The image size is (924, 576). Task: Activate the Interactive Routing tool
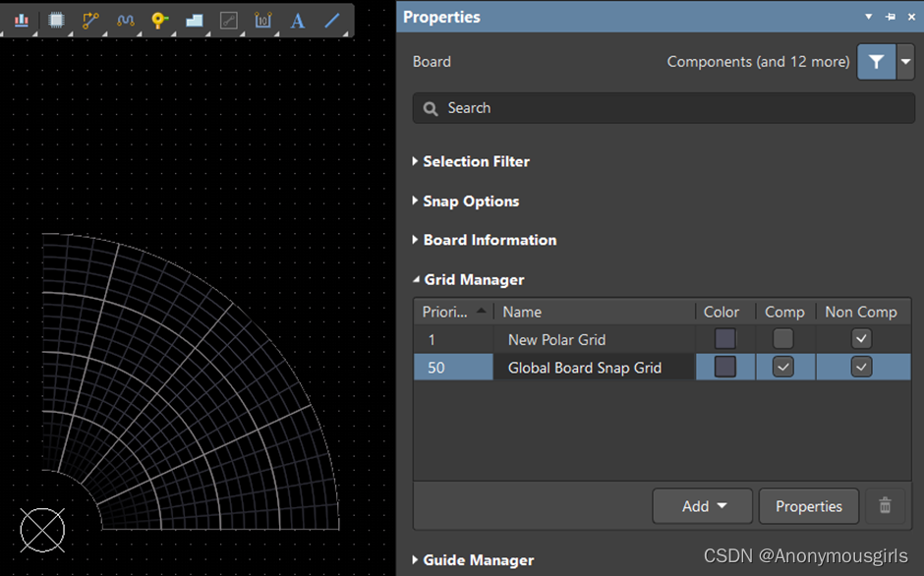coord(90,20)
